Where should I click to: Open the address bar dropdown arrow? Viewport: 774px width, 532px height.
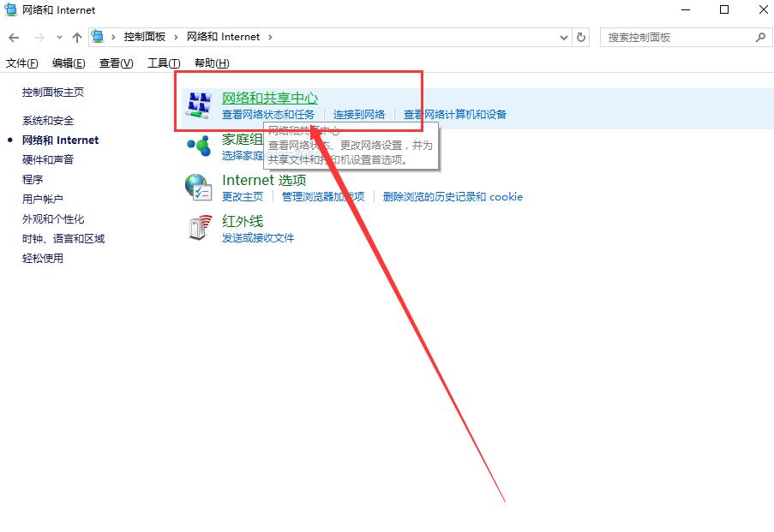click(563, 37)
